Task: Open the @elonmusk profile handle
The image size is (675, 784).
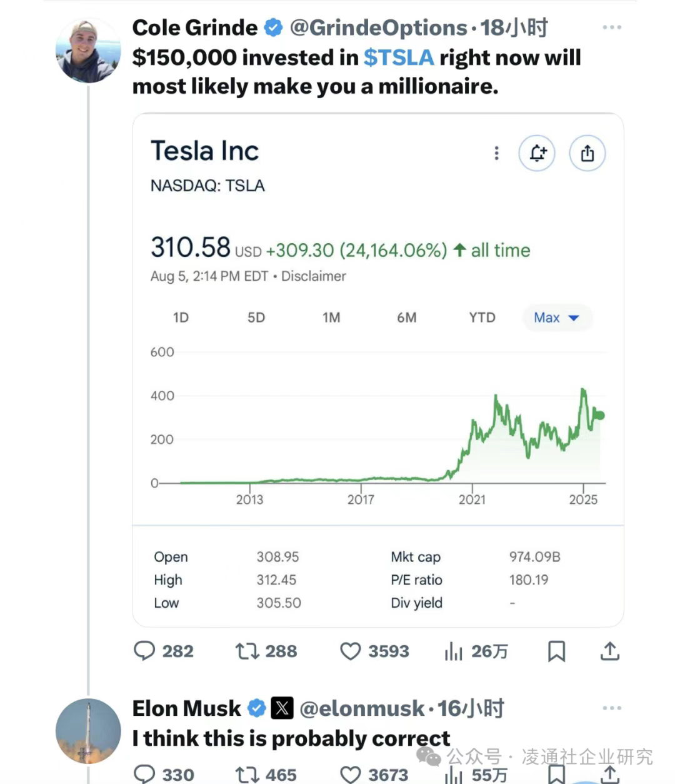Action: click(x=362, y=708)
